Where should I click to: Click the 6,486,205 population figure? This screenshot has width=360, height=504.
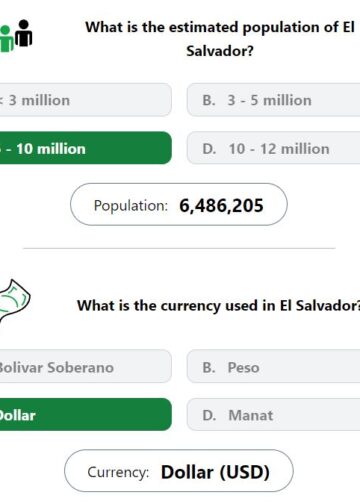coord(221,205)
